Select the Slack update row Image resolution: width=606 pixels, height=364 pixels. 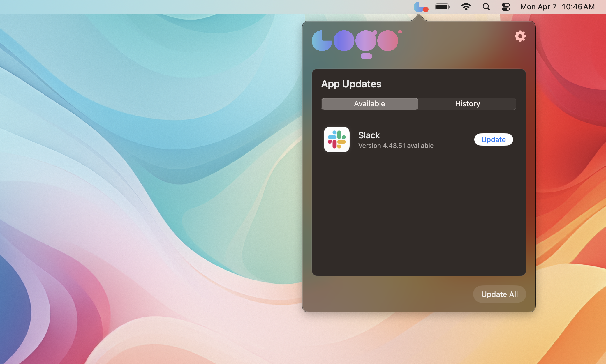tap(408, 139)
